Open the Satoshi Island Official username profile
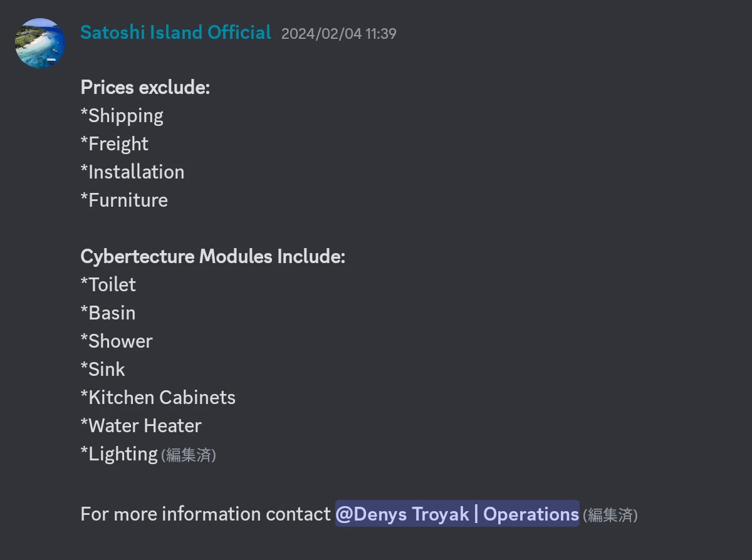 pos(176,33)
